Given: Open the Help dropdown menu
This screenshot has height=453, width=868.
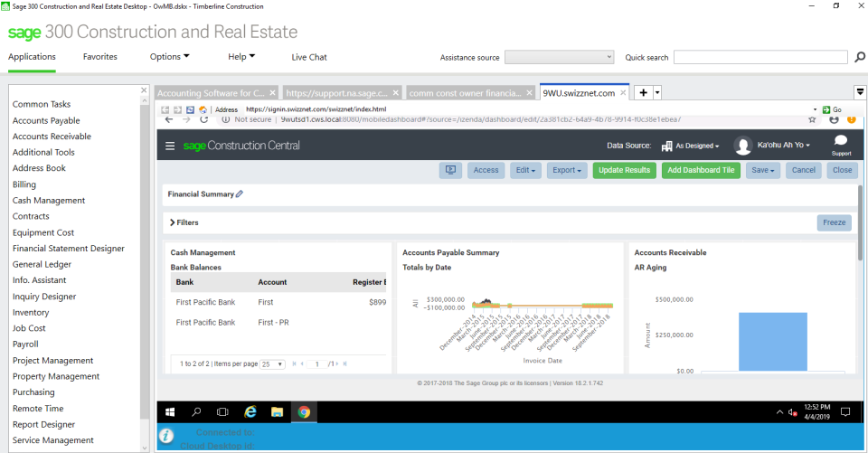Looking at the screenshot, I should pos(241,56).
